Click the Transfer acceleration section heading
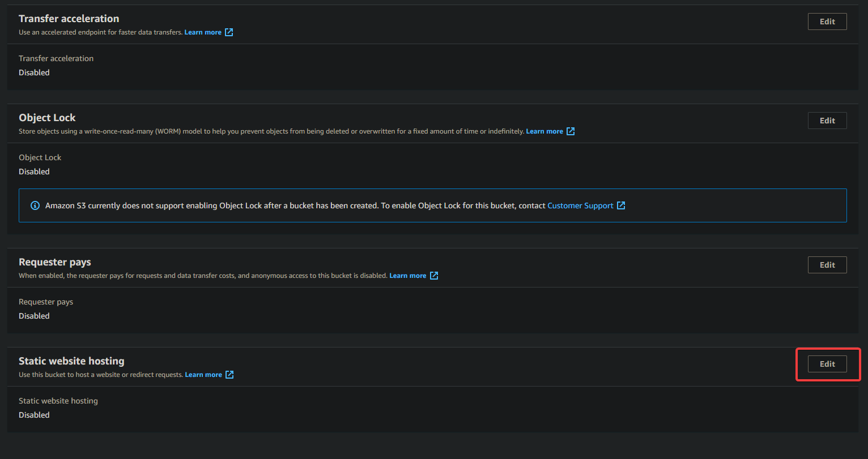868x459 pixels. point(69,19)
